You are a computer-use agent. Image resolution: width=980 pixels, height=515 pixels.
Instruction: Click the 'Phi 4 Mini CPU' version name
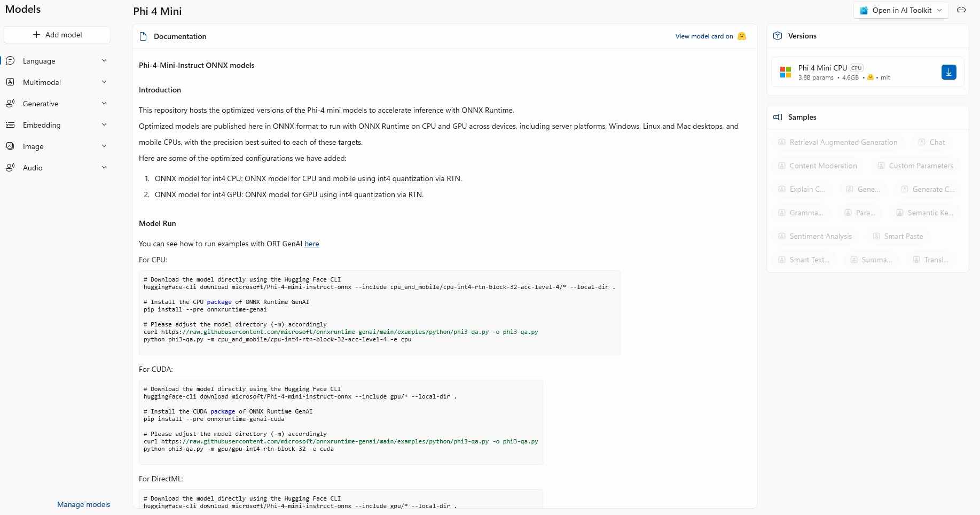tap(822, 68)
